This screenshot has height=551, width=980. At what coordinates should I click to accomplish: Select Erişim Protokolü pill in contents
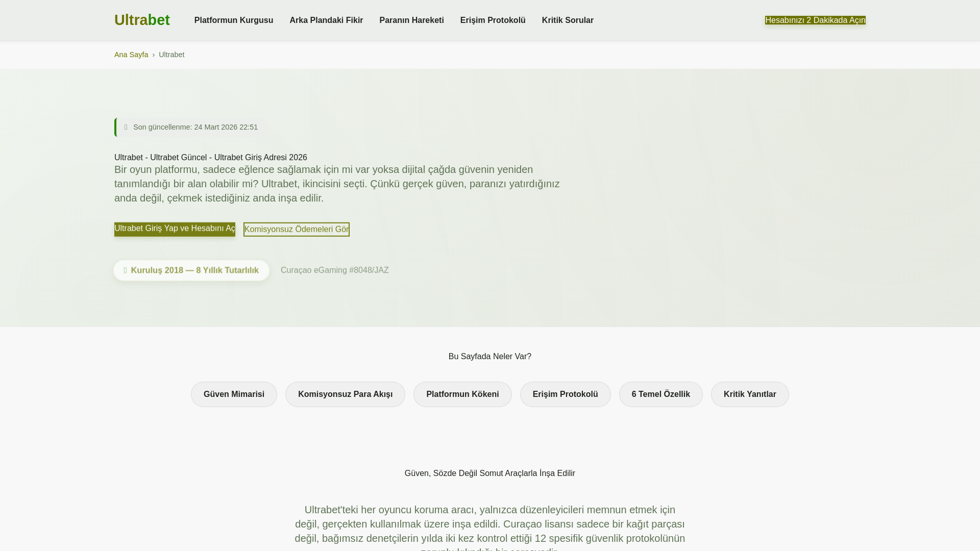[x=565, y=394]
